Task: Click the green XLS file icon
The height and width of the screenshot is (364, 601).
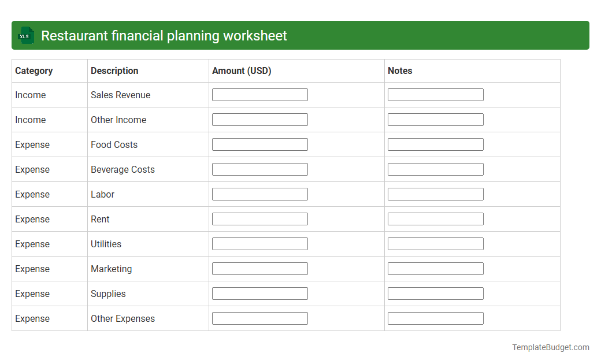Action: 25,35
